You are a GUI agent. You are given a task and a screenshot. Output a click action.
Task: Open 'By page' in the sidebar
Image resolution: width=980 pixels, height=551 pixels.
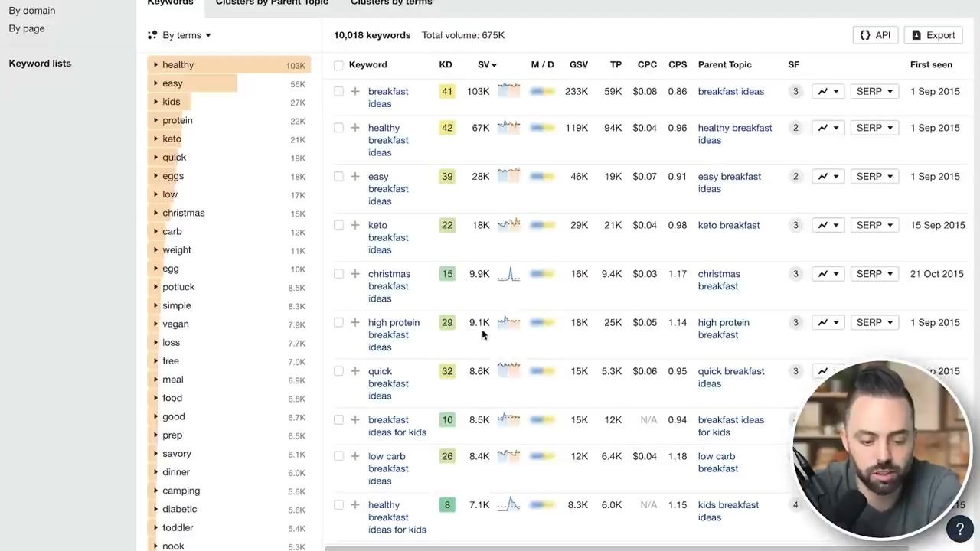[x=27, y=28]
